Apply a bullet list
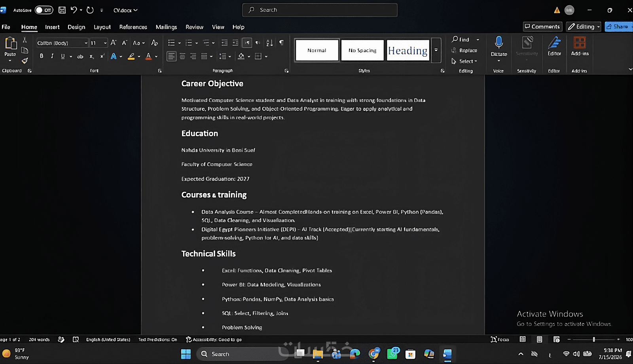 [x=171, y=43]
